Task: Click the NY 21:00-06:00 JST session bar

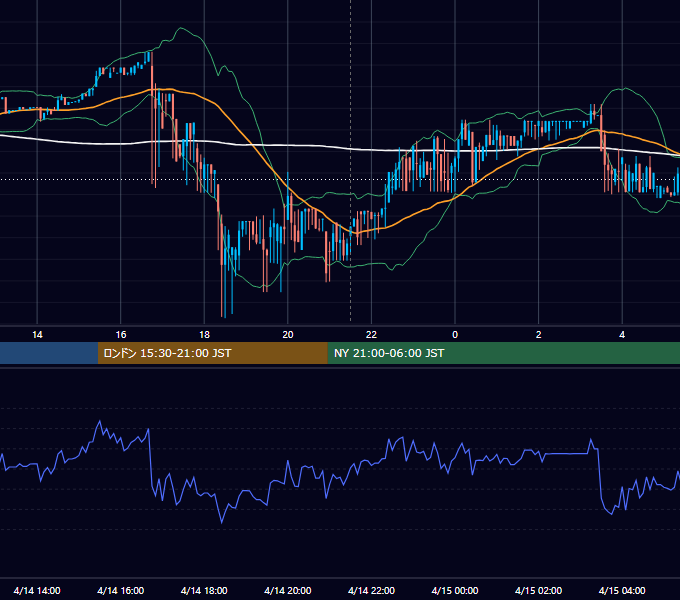Action: 503,353
